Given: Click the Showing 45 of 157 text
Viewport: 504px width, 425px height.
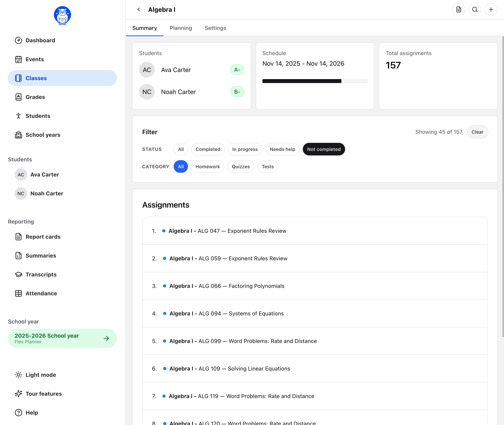Looking at the screenshot, I should 439,132.
